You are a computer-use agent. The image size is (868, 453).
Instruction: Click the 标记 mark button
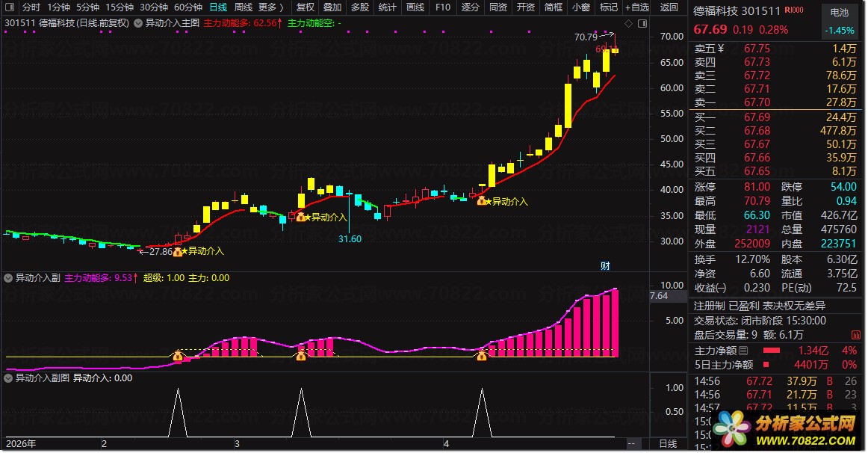point(609,7)
